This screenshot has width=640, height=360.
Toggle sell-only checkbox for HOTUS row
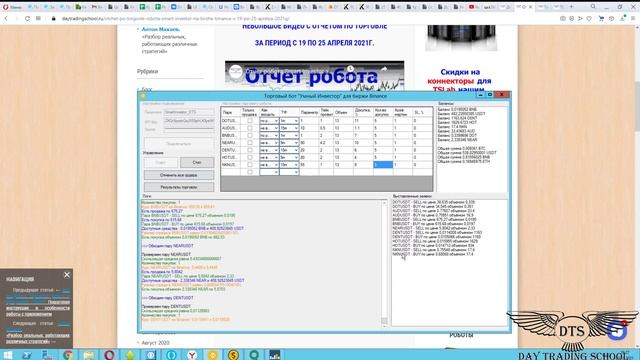tap(250, 158)
